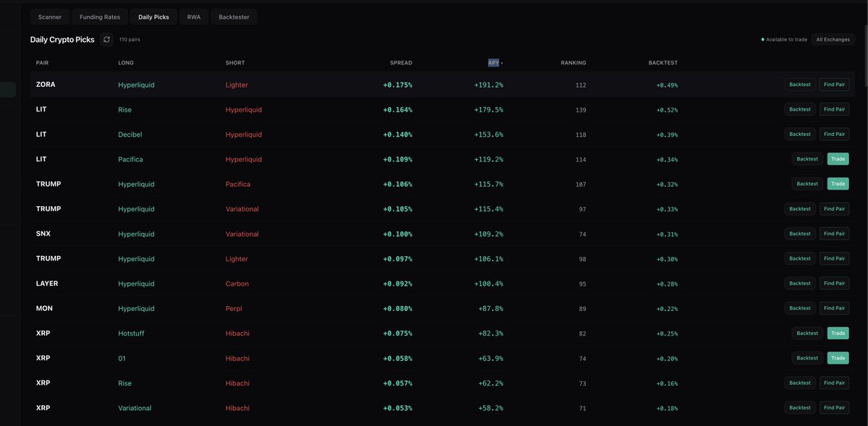This screenshot has width=868, height=426.
Task: Backtest the LIT Pacifica row
Action: [807, 159]
